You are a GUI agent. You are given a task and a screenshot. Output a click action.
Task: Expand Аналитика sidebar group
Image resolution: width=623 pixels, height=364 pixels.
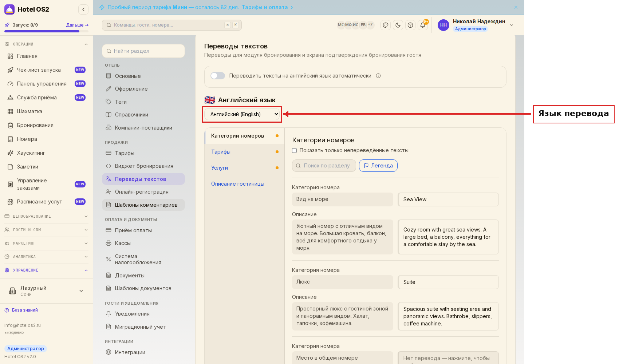[x=47, y=257]
